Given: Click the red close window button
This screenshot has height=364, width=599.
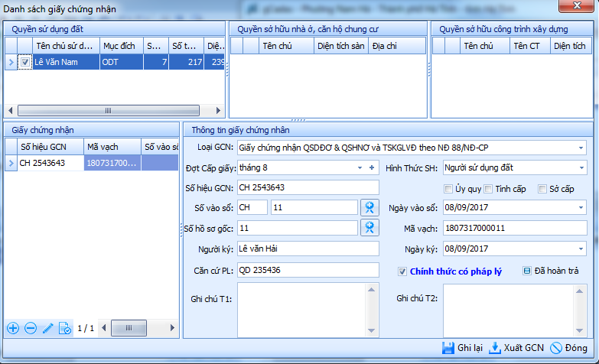Looking at the screenshot, I should tap(579, 8).
